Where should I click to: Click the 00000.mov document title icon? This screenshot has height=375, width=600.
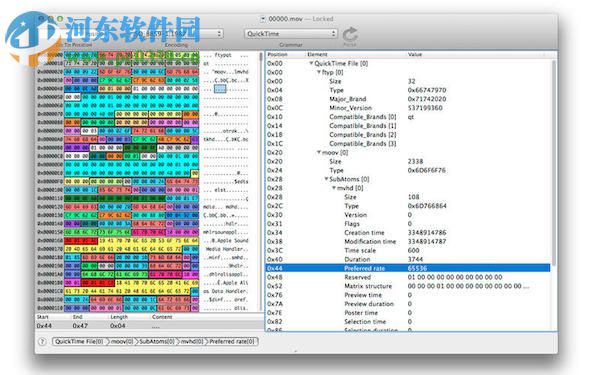pos(263,19)
